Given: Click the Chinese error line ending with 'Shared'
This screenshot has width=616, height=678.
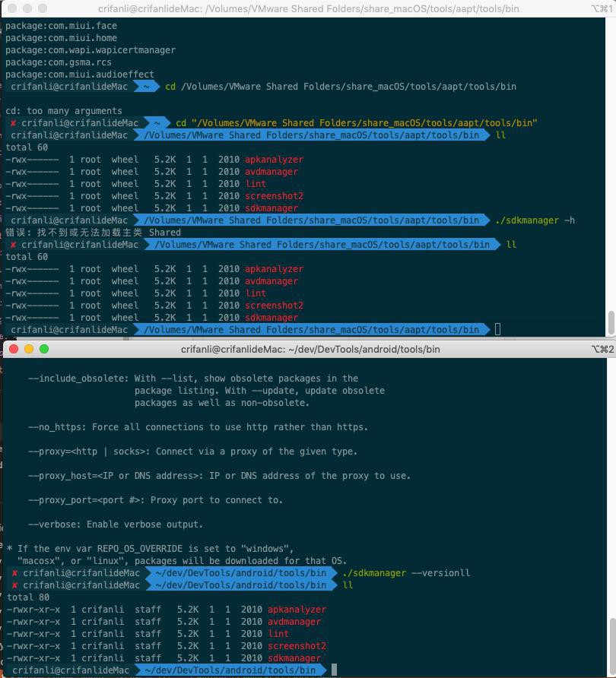Looking at the screenshot, I should pos(93,233).
